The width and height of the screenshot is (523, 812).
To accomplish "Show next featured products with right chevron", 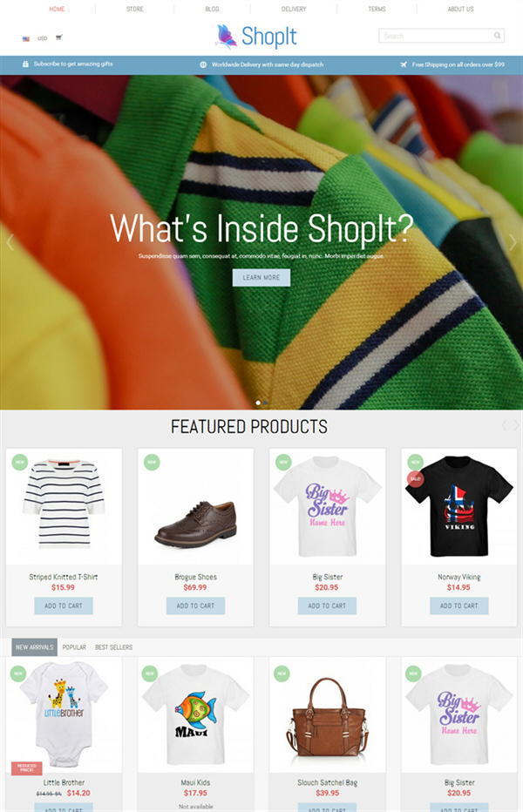I will point(516,425).
